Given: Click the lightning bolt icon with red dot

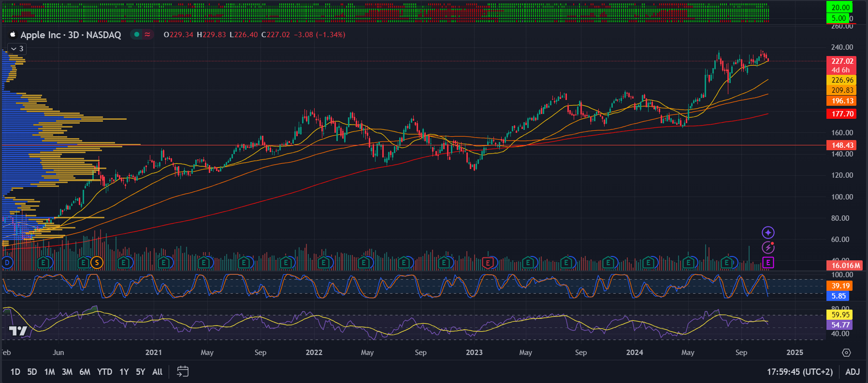Looking at the screenshot, I should coord(768,247).
